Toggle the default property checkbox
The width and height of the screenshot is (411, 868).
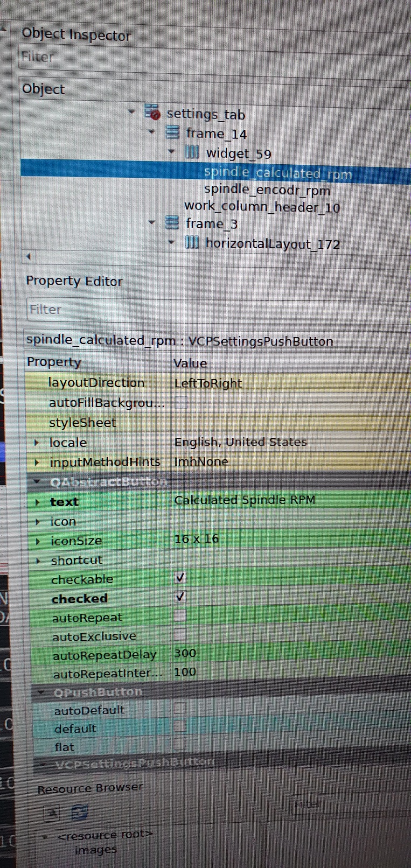(x=180, y=726)
